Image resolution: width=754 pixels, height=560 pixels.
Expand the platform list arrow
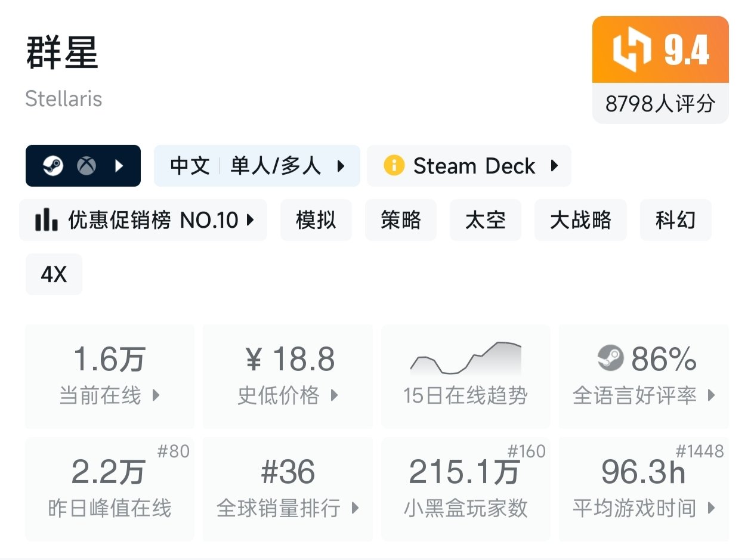119,166
